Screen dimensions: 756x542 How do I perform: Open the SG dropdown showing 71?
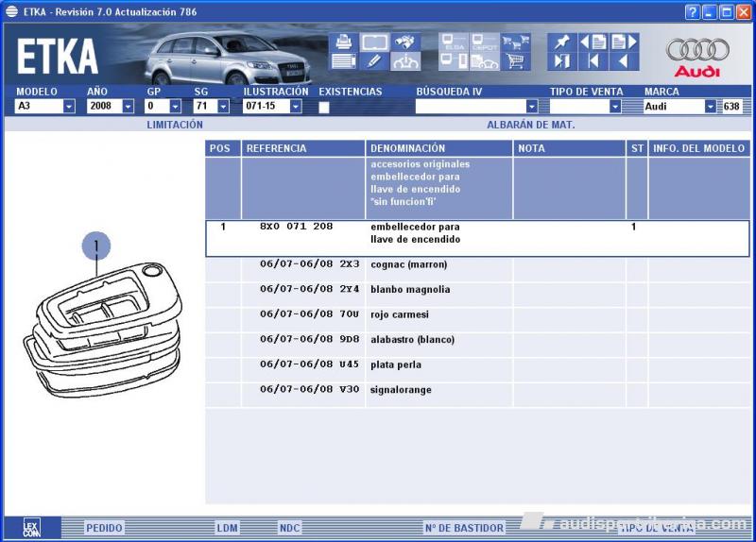point(223,107)
